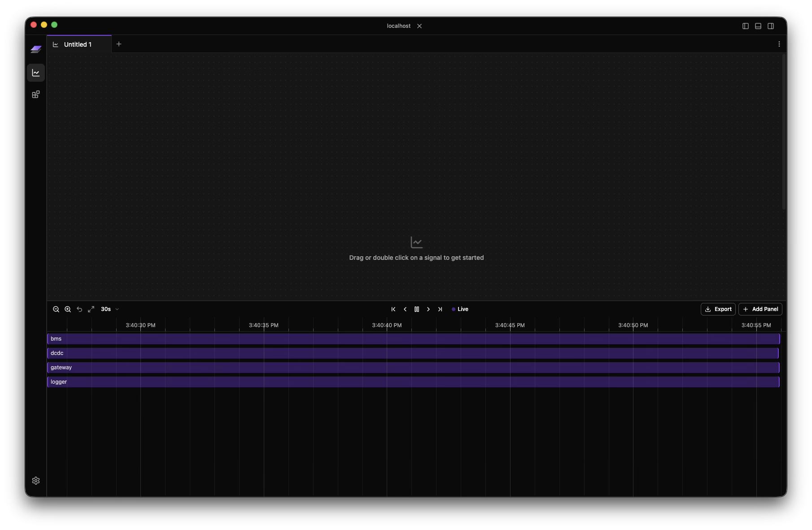Image resolution: width=812 pixels, height=530 pixels.
Task: Click the fit-to-view expand arrows icon
Action: pyautogui.click(x=91, y=309)
